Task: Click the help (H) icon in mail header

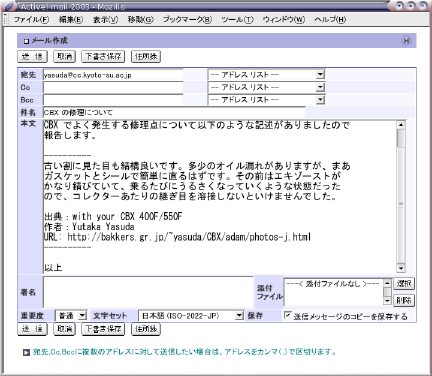Action: tap(406, 41)
